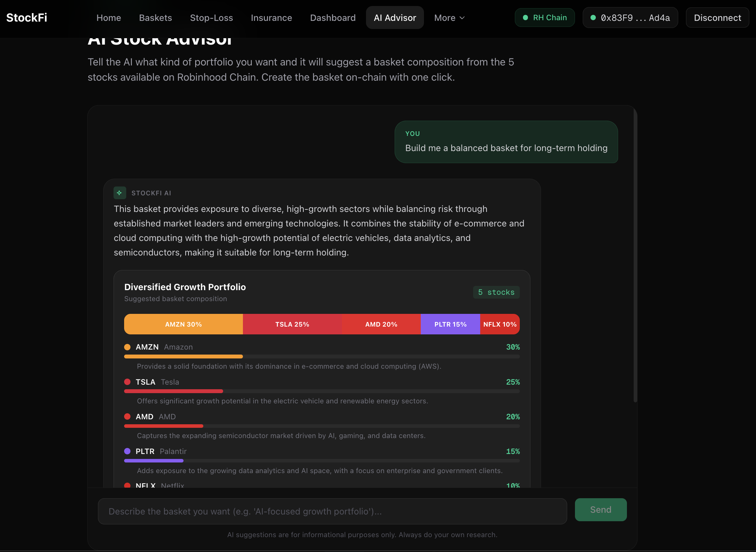Screen dimensions: 756x552
Task: Click the chat panel vertical scrollbar
Action: 635,255
